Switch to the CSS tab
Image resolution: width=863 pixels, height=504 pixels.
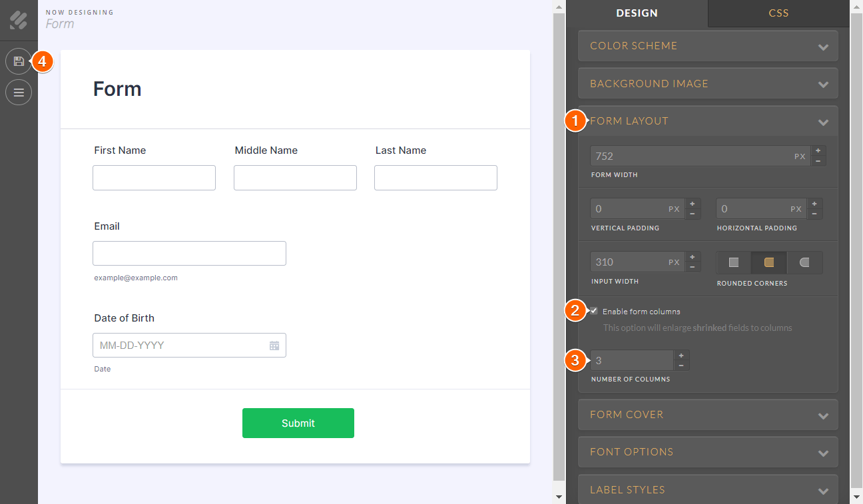click(778, 13)
